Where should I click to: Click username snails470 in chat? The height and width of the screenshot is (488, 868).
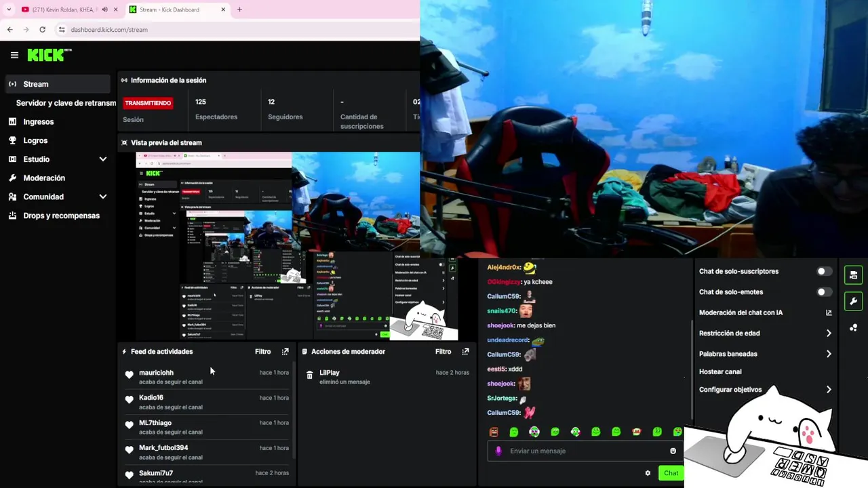(x=502, y=311)
